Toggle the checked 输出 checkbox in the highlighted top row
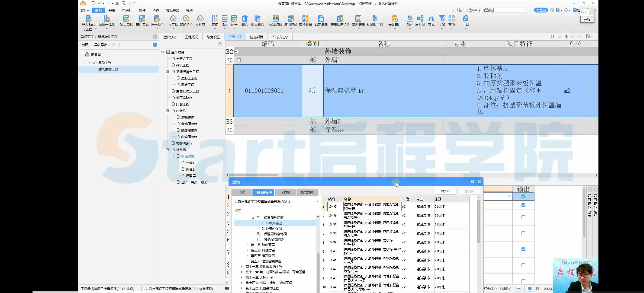Viewport: 644px width, 293px height. click(x=523, y=196)
